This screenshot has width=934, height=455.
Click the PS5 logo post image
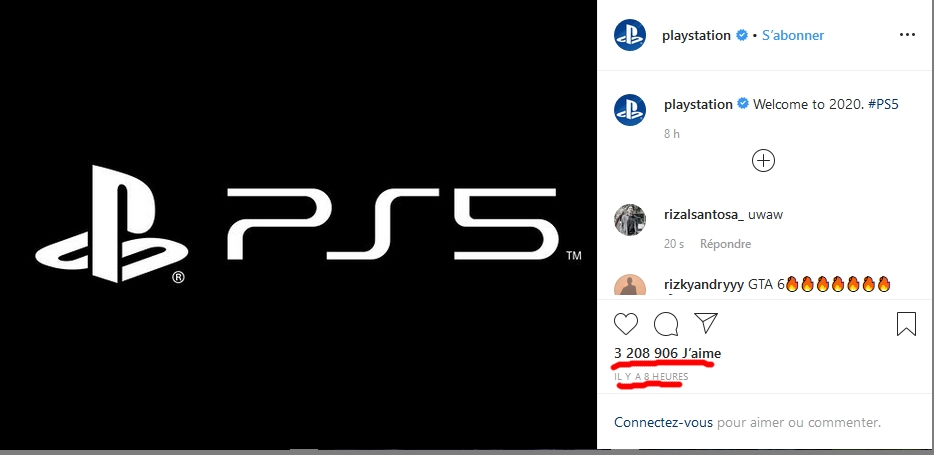coord(298,225)
